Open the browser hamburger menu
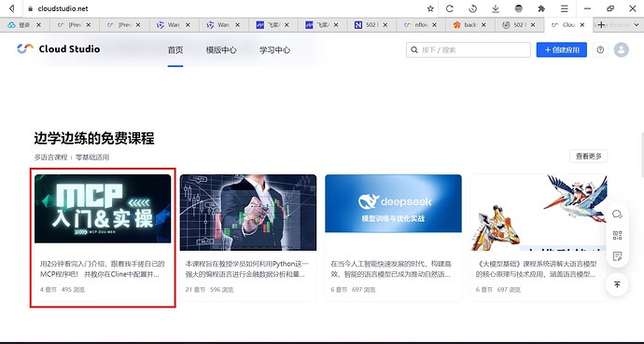644x344 pixels. pos(565,8)
